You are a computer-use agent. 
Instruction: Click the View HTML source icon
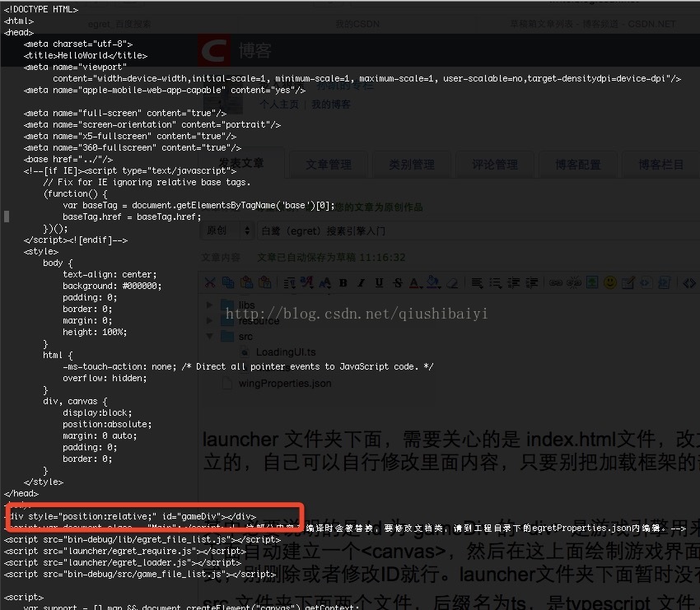[688, 282]
